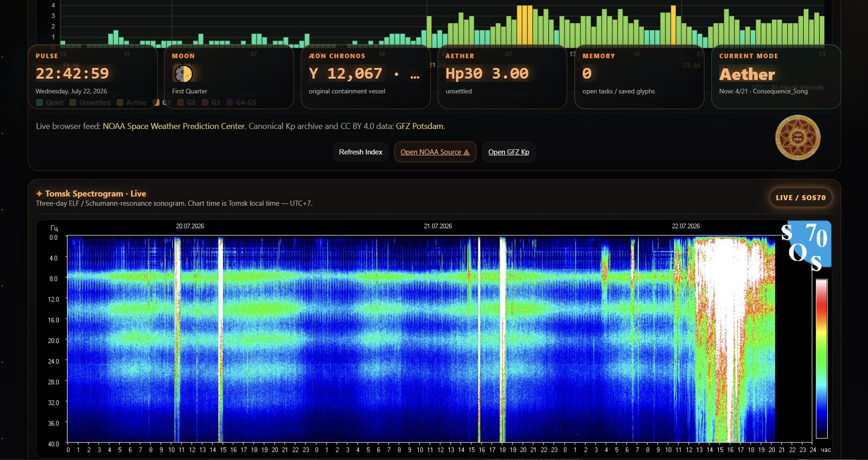Screen dimensions: 868x460
Task: Click the moon phase icon
Action: tap(183, 74)
